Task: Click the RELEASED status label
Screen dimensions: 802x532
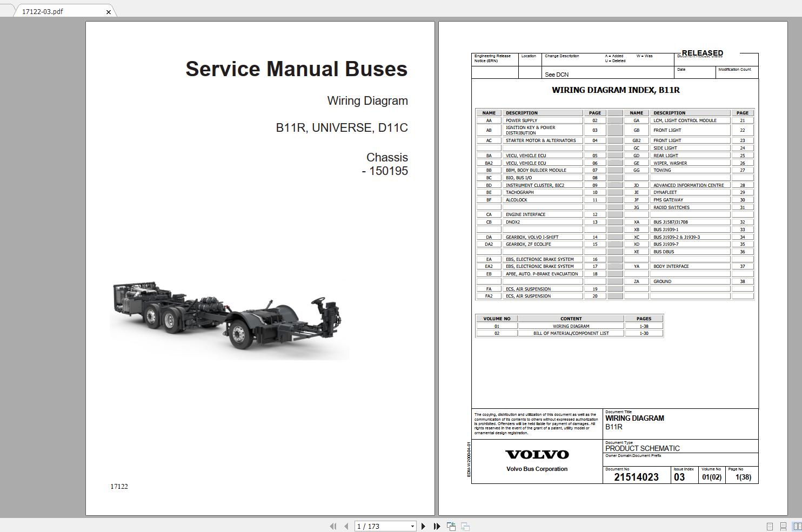Action: click(x=702, y=53)
